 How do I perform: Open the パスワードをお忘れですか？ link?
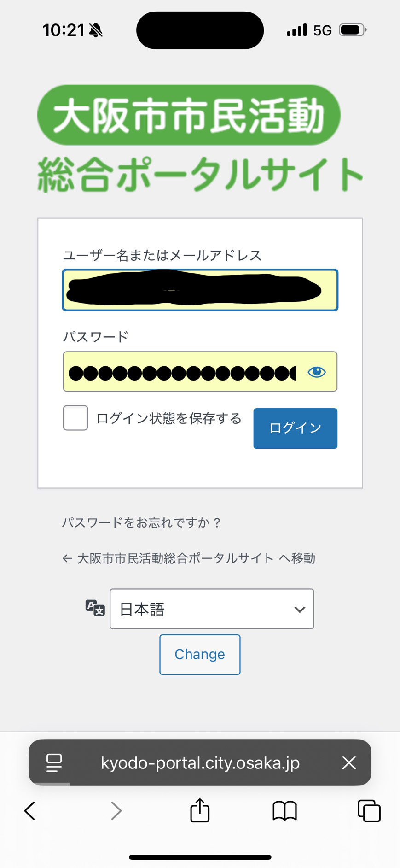tap(142, 522)
